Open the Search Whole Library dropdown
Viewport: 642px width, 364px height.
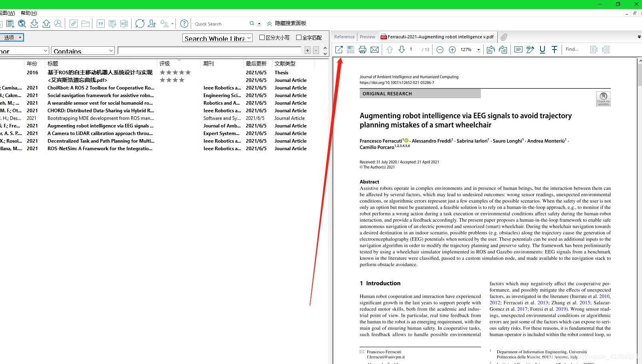pos(217,38)
